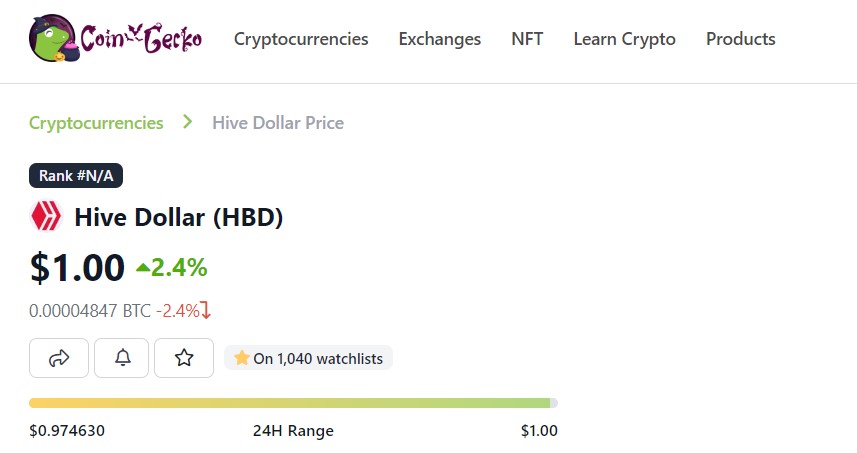Screen dimensions: 857x453
Task: Open the NFT navigation menu
Action: pos(527,39)
